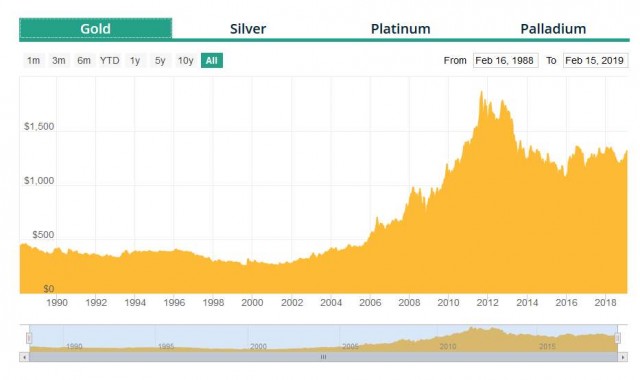Open the Platinum tab
Screen dimensions: 640x380
(x=400, y=29)
